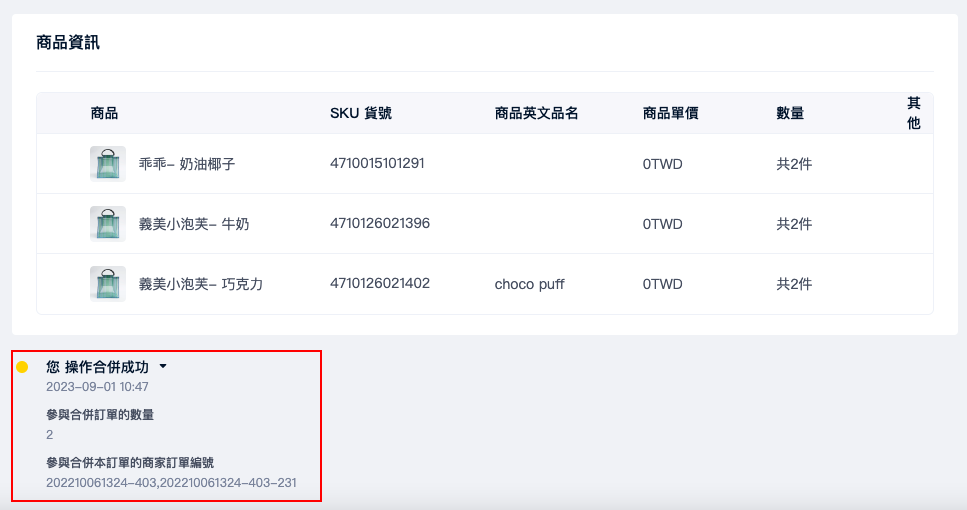Click the choco puff English name cell

click(x=529, y=284)
